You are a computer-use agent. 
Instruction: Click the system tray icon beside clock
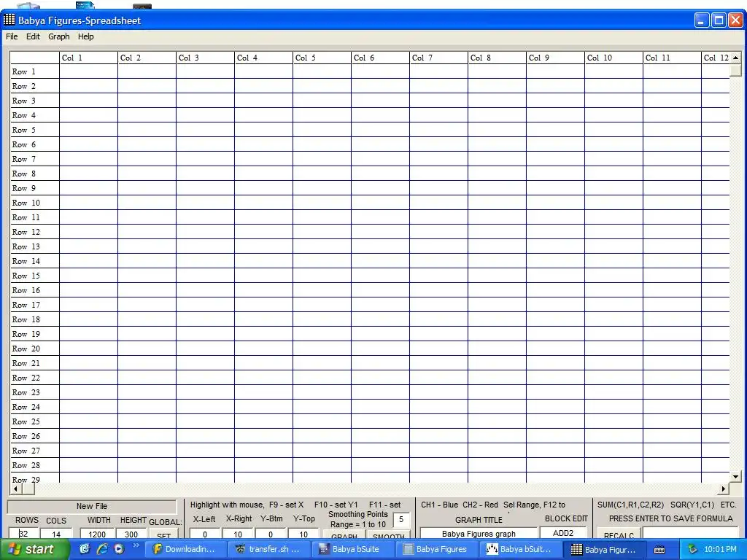click(692, 549)
